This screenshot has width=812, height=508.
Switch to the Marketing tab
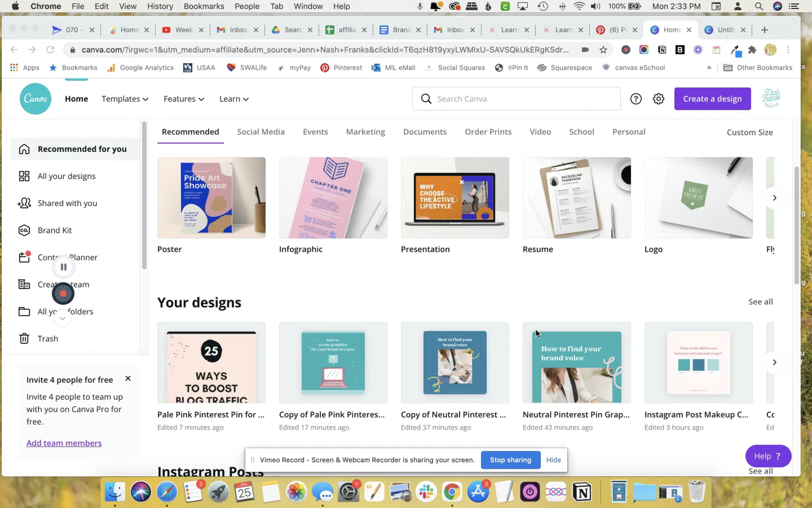(365, 132)
